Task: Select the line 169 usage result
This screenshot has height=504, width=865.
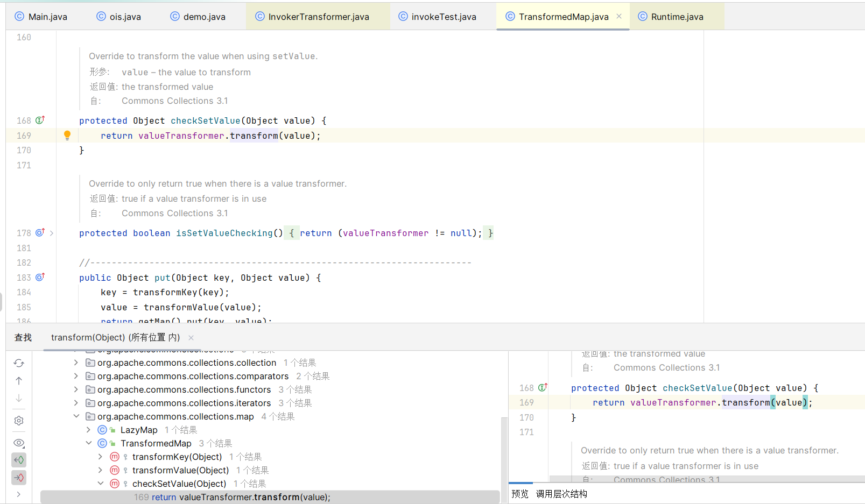Action: (270, 497)
